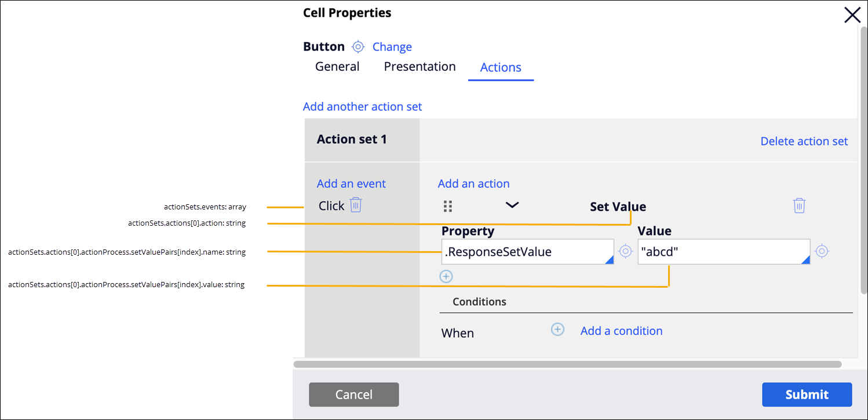Expand the action chevron dropdown
Screen dimensions: 868x420
pos(512,205)
